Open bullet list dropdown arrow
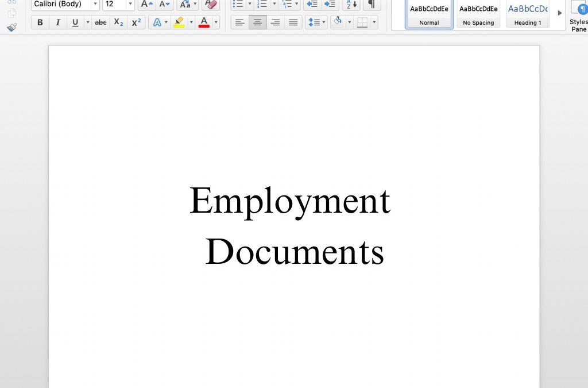This screenshot has height=388, width=588. click(250, 4)
